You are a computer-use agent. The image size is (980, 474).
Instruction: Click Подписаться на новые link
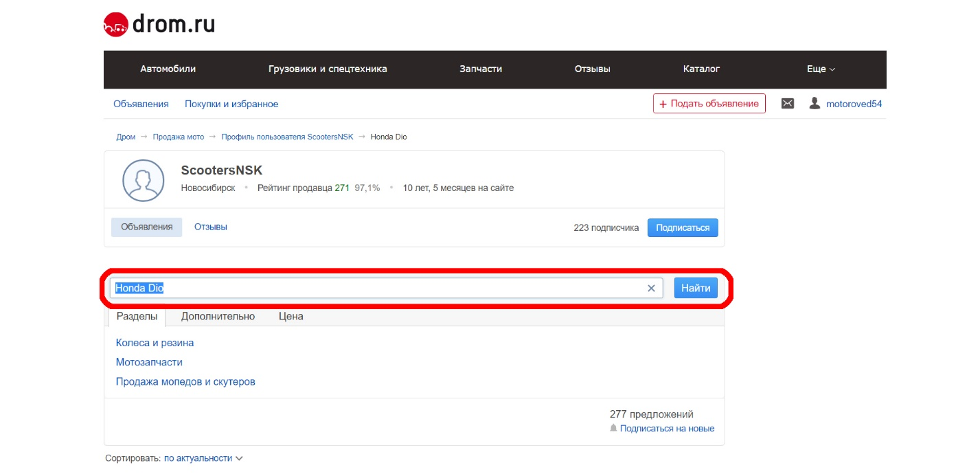[x=667, y=428]
